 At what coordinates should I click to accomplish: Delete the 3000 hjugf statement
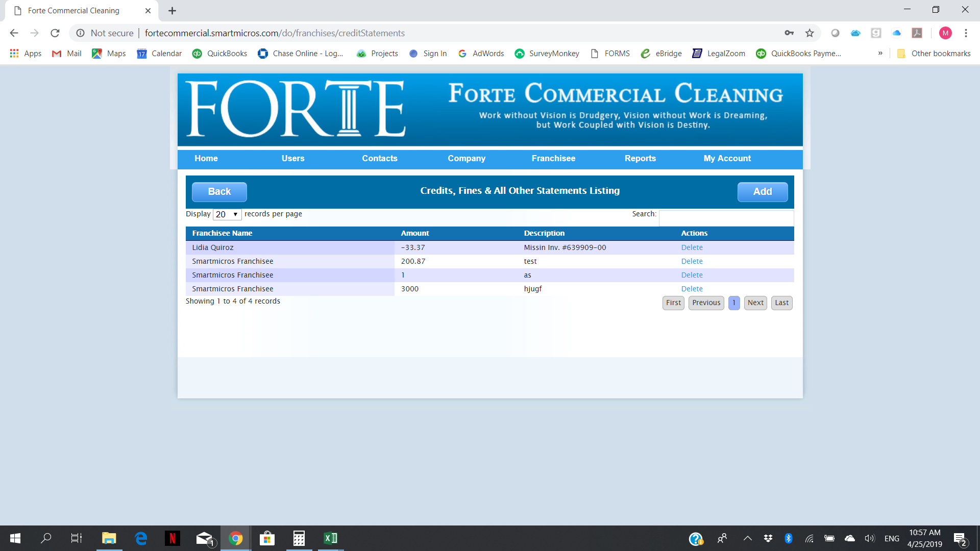tap(692, 289)
